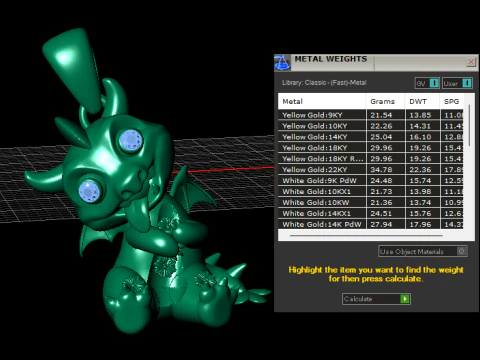Click the 27.94 grams value
The width and height of the screenshot is (480, 360).
[381, 224]
